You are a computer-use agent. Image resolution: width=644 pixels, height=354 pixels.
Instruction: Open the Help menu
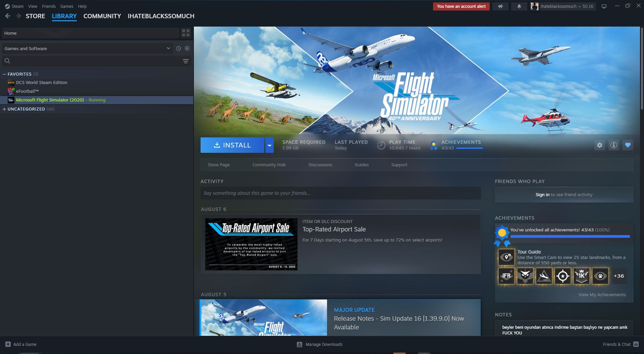click(82, 7)
